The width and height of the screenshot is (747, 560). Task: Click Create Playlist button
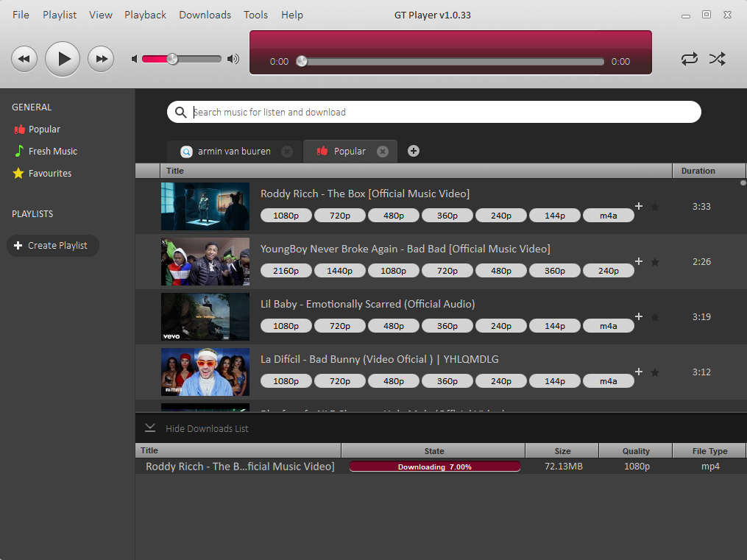pyautogui.click(x=52, y=246)
